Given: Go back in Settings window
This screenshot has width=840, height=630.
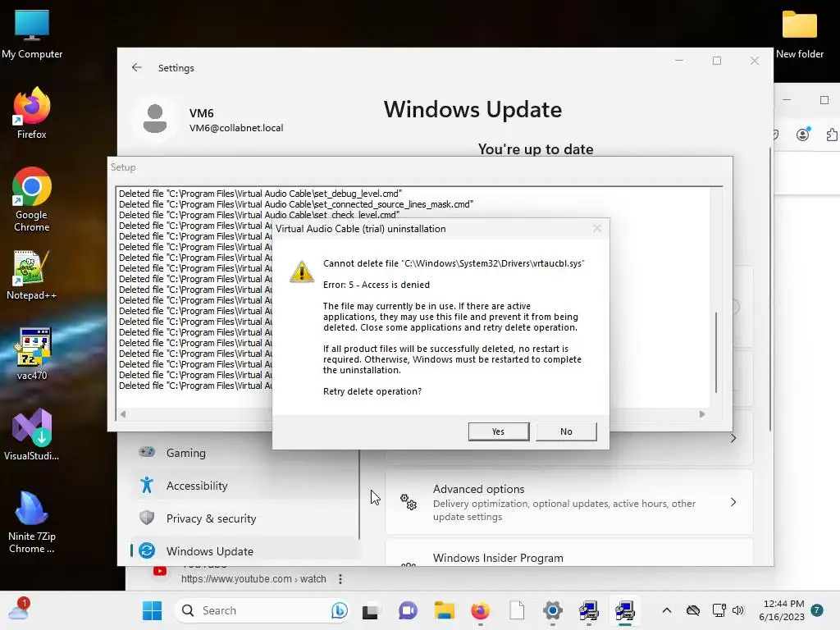Looking at the screenshot, I should (137, 67).
